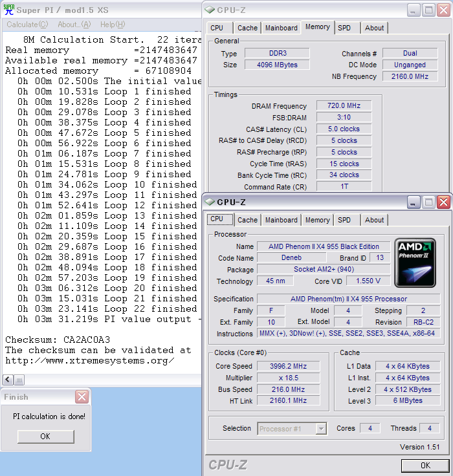Click the horizontal scrollbar thumb in Super PI
Image resolution: width=453 pixels, height=476 pixels.
[19, 380]
